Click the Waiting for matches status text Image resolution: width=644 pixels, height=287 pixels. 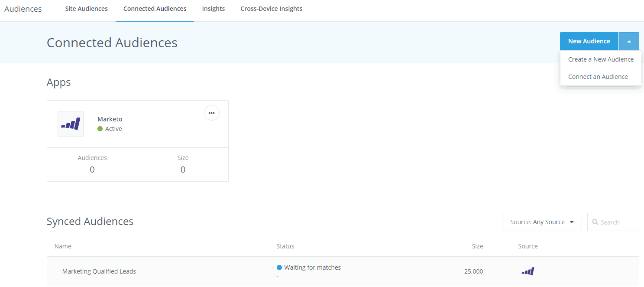point(312,267)
